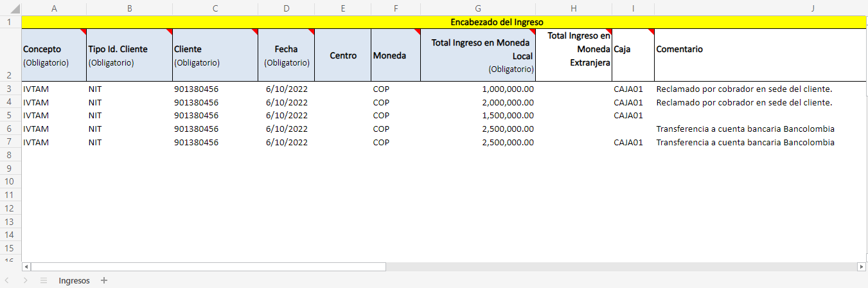This screenshot has width=868, height=288.
Task: Open the all sheets list icon
Action: [x=44, y=280]
